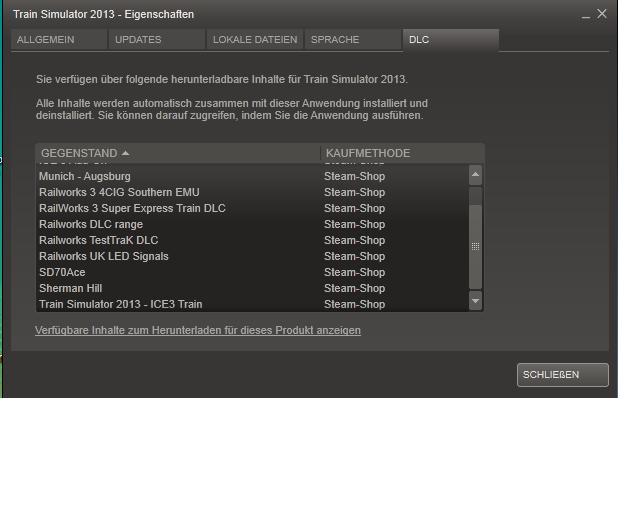This screenshot has height=512, width=640.
Task: Switch to the UPDATES tab
Action: (157, 40)
